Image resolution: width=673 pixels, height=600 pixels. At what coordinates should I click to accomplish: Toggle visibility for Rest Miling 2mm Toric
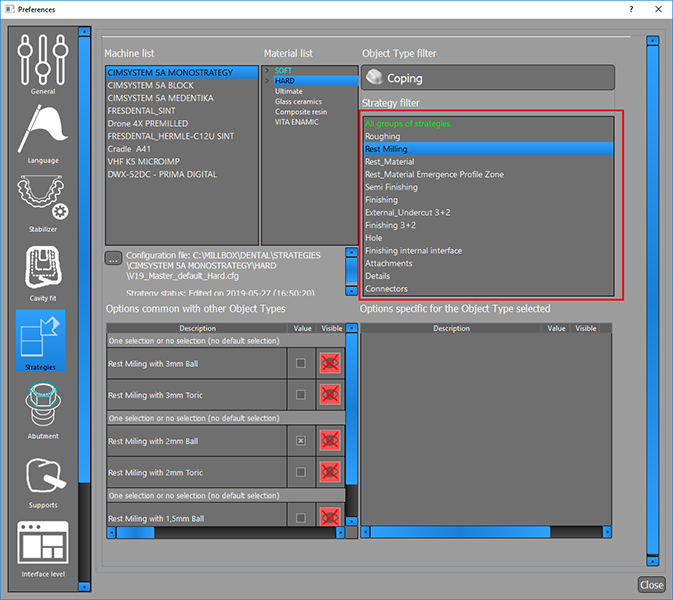pos(330,472)
